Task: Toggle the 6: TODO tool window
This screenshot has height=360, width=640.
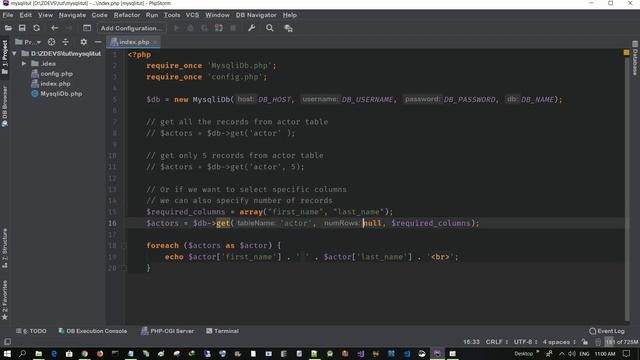Action: pos(31,331)
